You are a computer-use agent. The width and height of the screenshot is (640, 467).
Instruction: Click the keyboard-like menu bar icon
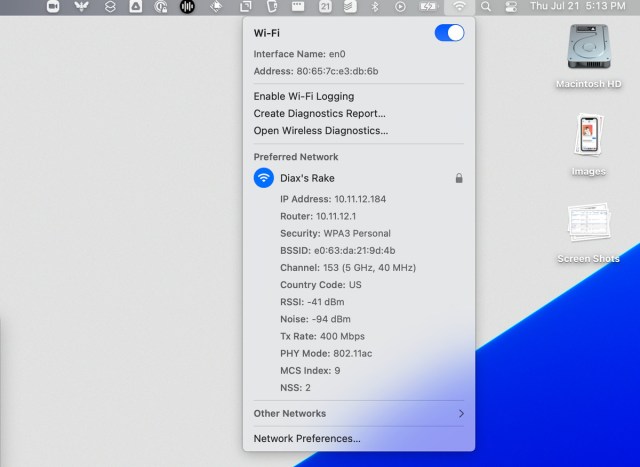pyautogui.click(x=298, y=6)
